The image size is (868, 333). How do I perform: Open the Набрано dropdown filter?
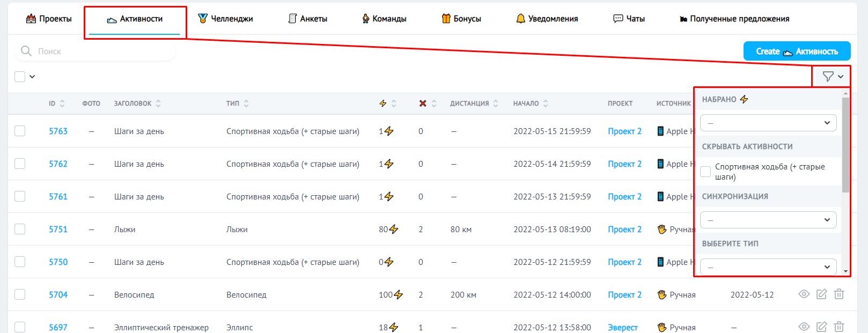pos(768,123)
